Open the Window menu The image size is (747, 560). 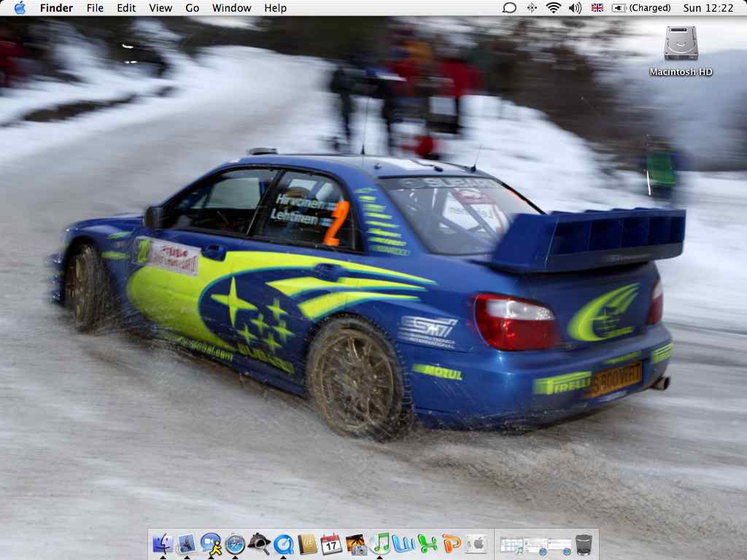(x=231, y=8)
